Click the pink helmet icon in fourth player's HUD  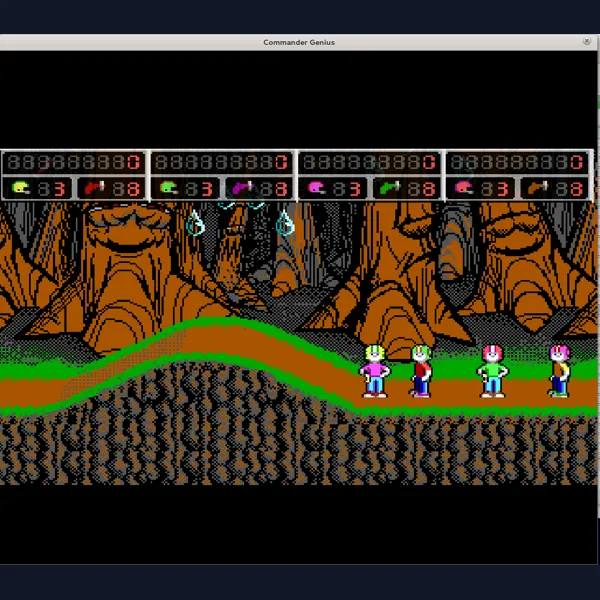[x=464, y=188]
